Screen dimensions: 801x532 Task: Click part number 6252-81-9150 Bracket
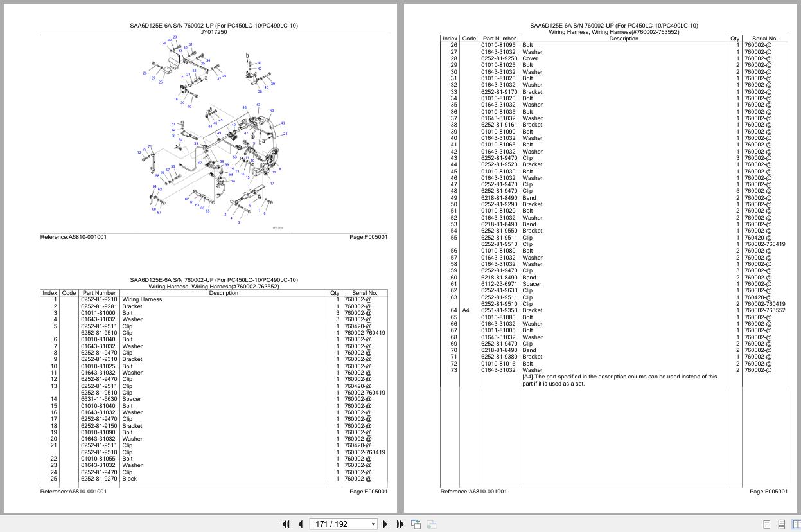(99, 426)
